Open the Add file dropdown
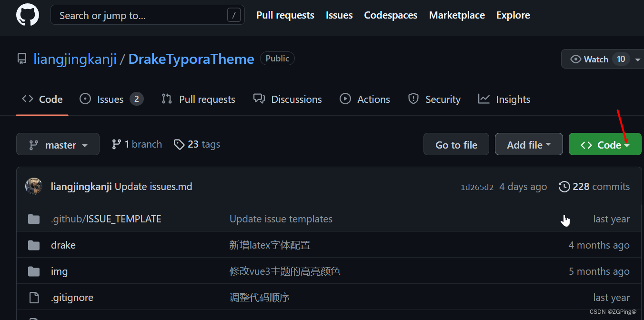 (529, 144)
